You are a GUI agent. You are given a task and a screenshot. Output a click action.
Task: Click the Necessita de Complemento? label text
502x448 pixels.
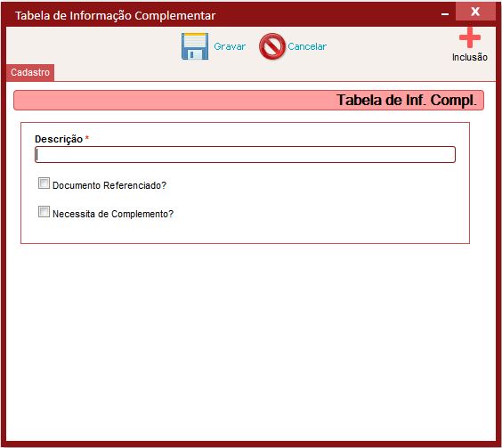113,214
